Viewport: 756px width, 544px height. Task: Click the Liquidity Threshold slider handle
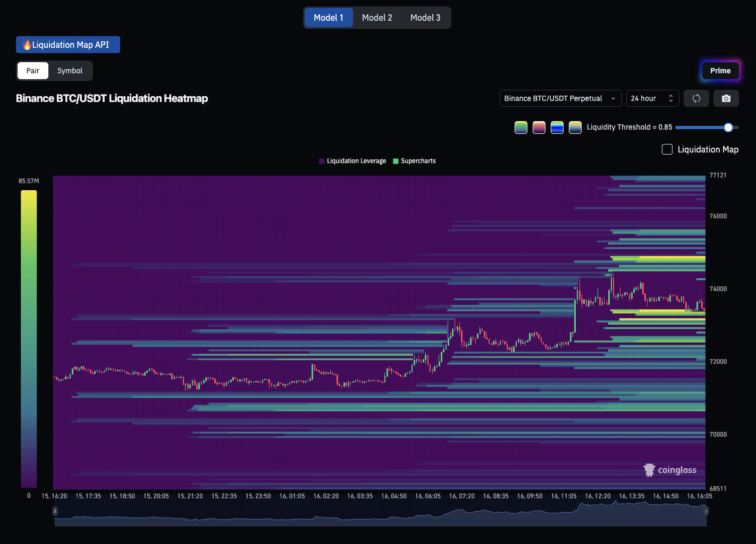[x=728, y=127]
